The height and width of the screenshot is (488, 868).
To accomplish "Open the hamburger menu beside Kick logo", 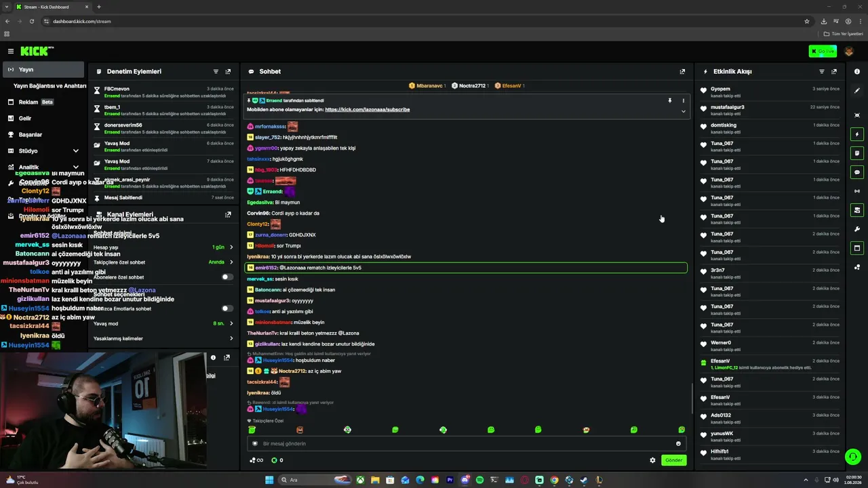I will (x=11, y=51).
